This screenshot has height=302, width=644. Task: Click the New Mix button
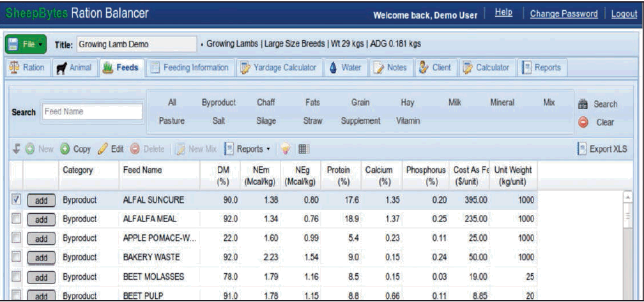pos(196,149)
